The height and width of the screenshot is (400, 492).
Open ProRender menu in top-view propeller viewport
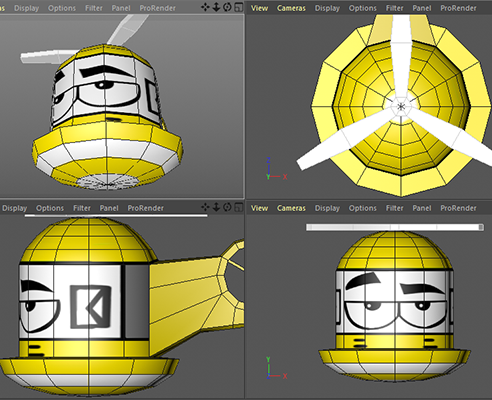pyautogui.click(x=458, y=8)
